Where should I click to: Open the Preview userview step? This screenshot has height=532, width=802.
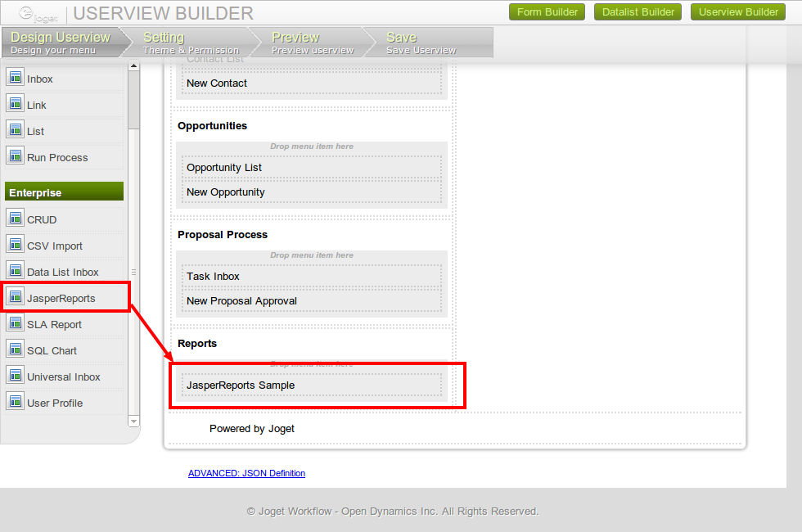click(x=313, y=43)
